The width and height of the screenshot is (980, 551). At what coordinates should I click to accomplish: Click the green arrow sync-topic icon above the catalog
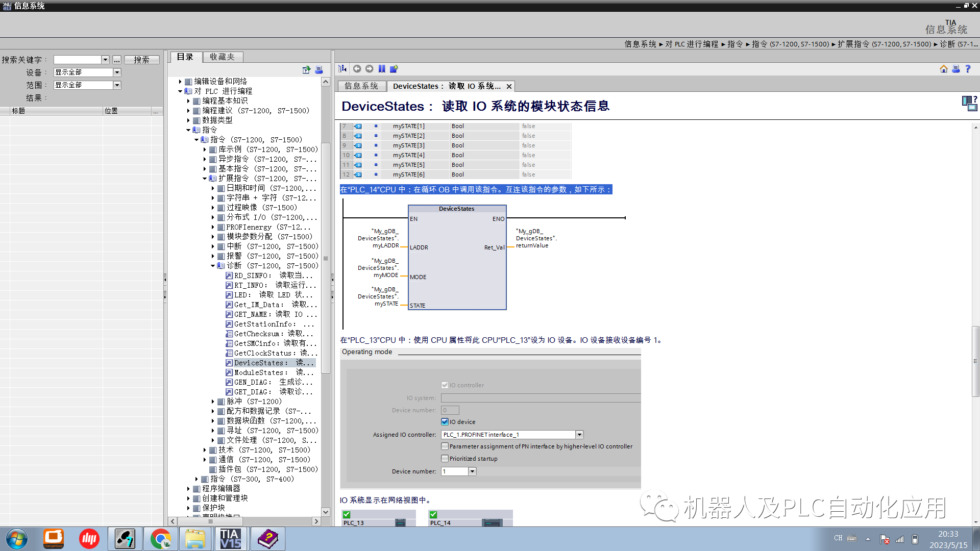[x=306, y=69]
